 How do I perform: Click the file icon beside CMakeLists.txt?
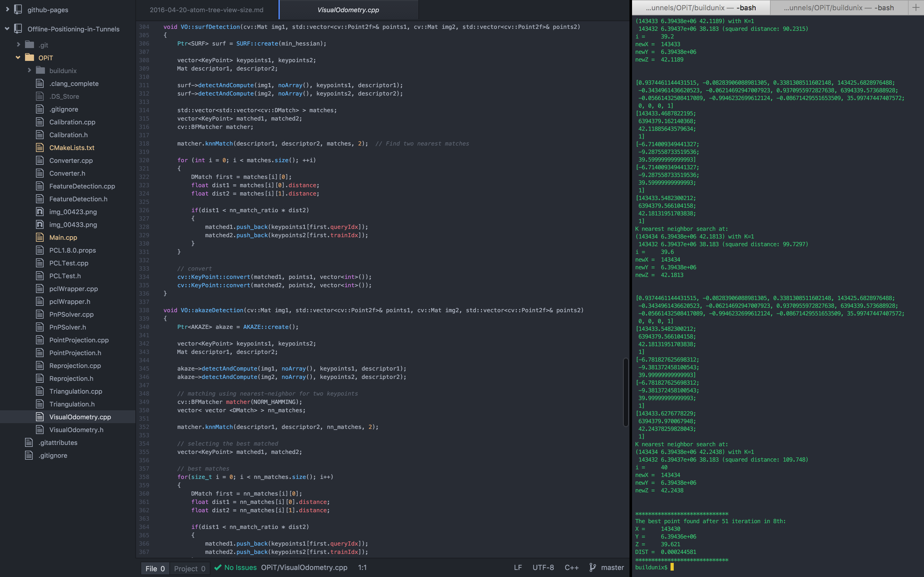[40, 148]
